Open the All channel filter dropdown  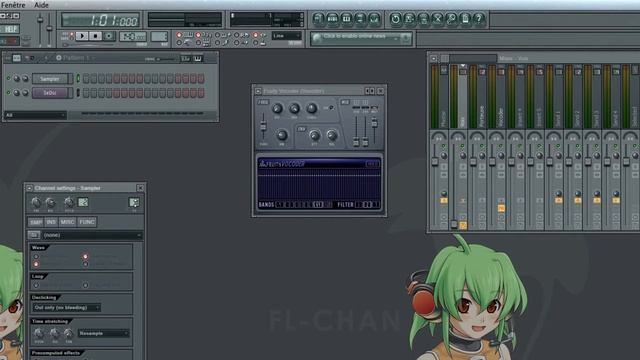pyautogui.click(x=35, y=116)
